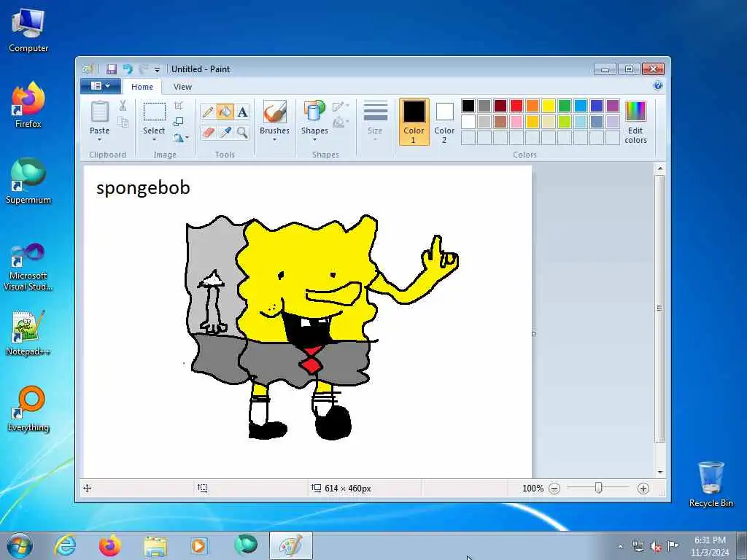Click the Recycle Bin desktop icon

coord(711,484)
